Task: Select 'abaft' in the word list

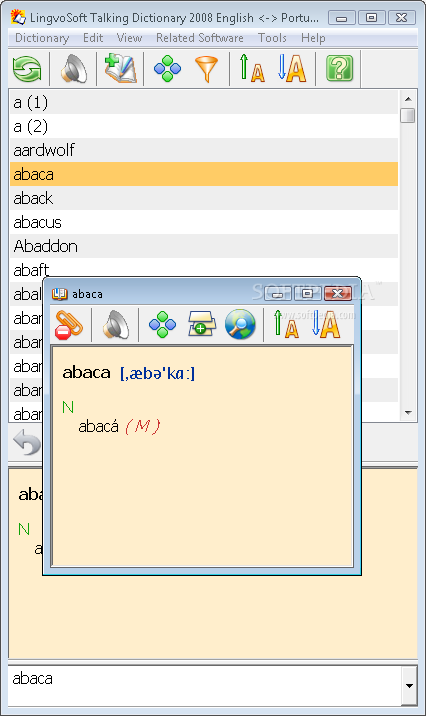Action: tap(204, 269)
